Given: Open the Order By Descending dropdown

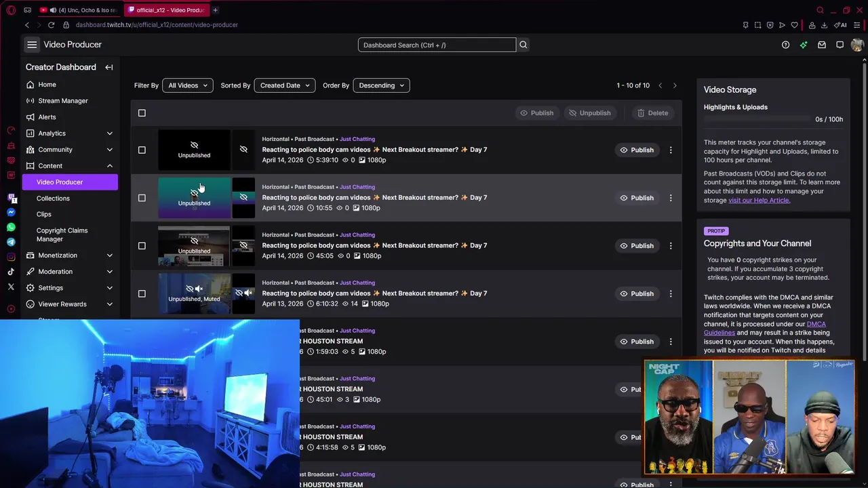Looking at the screenshot, I should click(x=381, y=85).
